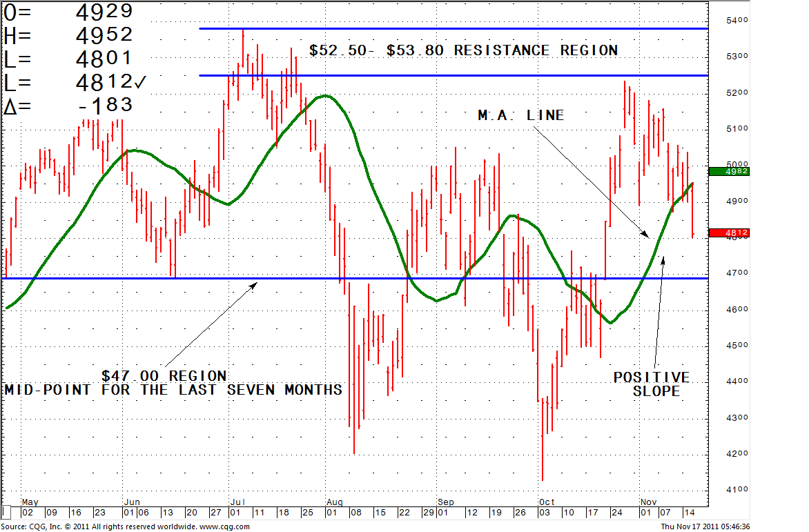Click the H= 4952 high price readout
This screenshot has width=809, height=532.
68,35
